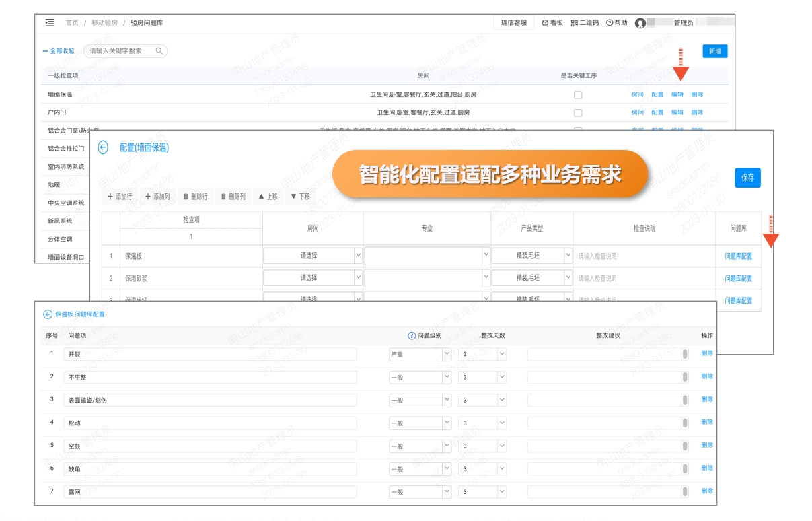Click the blue 保存 button
Screen dimensions: 812x521
[747, 178]
